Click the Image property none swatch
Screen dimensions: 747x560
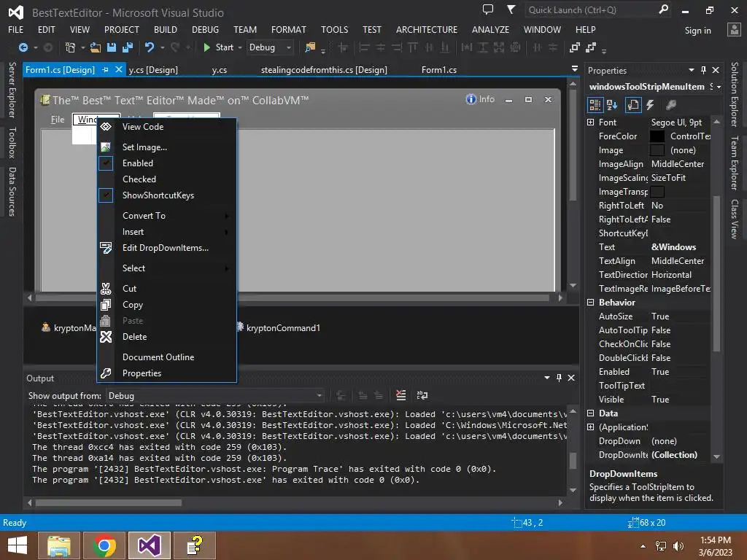pos(657,150)
